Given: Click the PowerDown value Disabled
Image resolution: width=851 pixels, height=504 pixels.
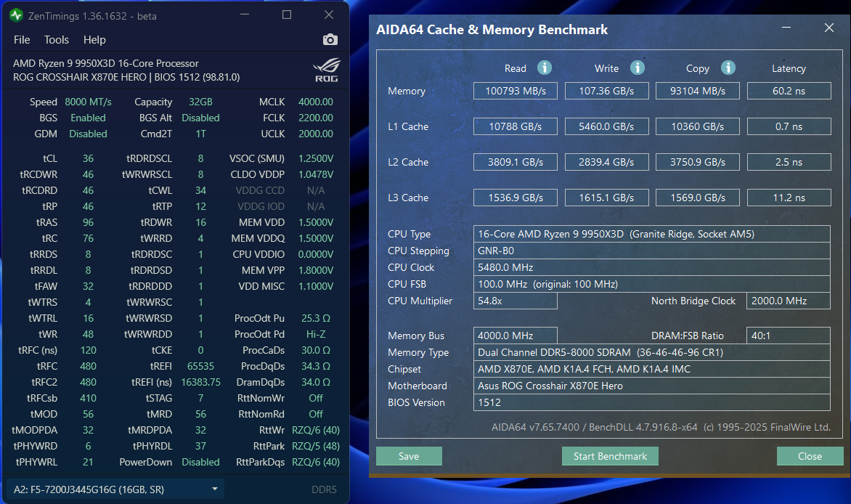Looking at the screenshot, I should coord(200,462).
